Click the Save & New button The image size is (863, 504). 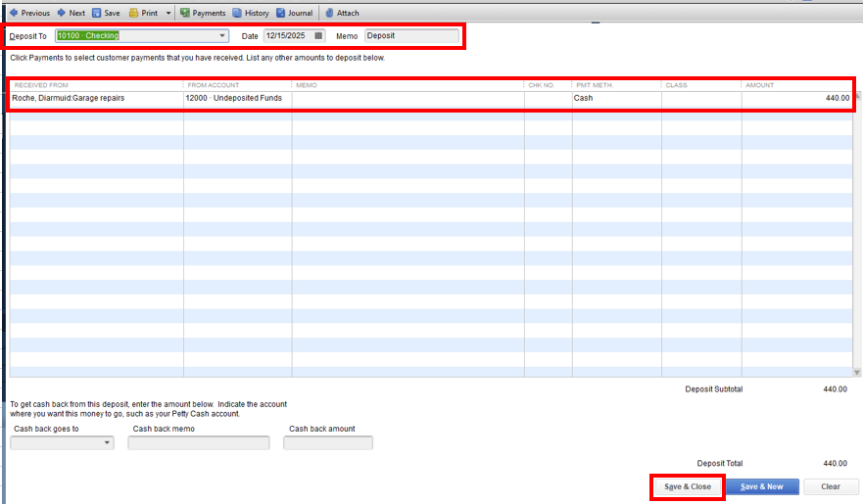pyautogui.click(x=762, y=487)
